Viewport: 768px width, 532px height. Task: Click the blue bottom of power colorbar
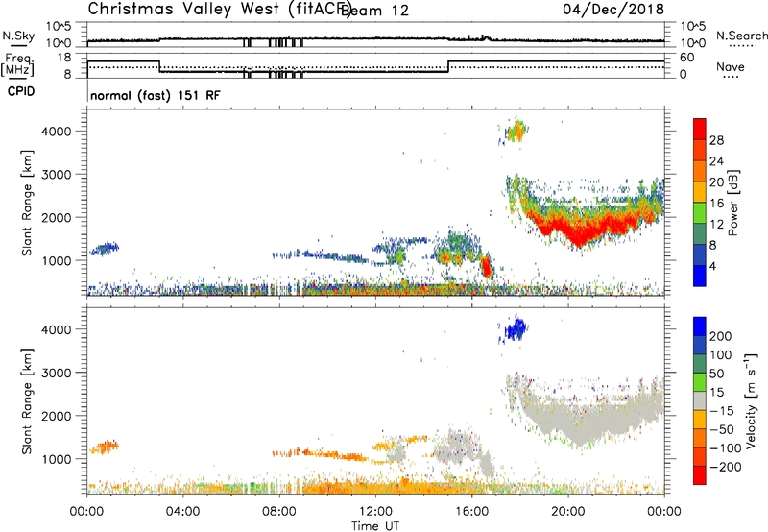[700, 276]
